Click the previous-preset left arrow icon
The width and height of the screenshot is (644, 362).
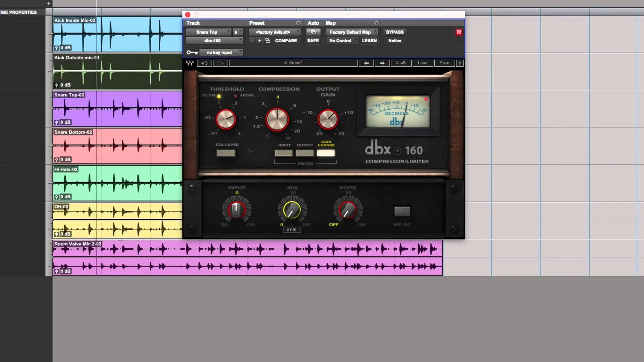tap(366, 63)
